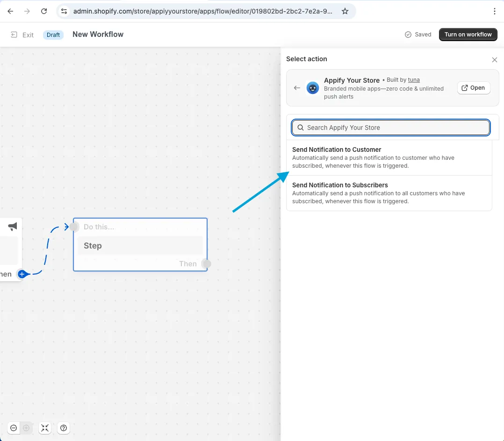504x441 pixels.
Task: Click the Select action heading
Action: point(307,59)
